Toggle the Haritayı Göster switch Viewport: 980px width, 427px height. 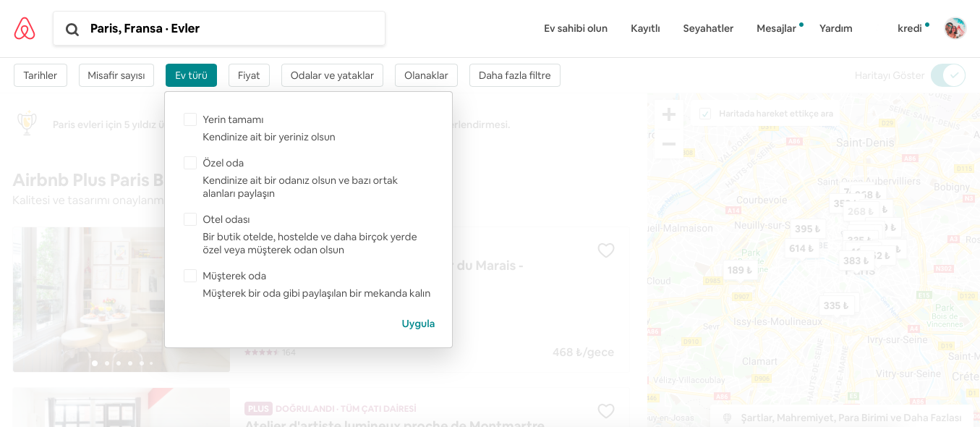point(948,75)
